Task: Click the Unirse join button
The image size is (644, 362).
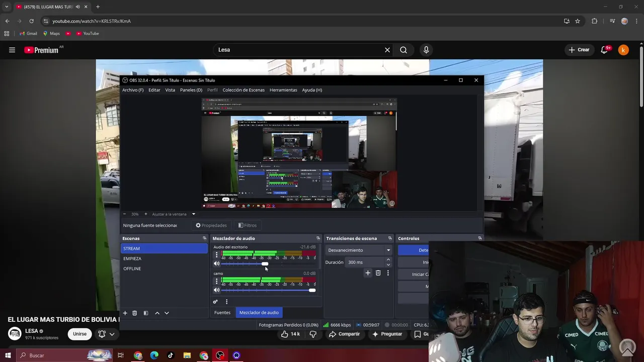Action: pos(79,334)
